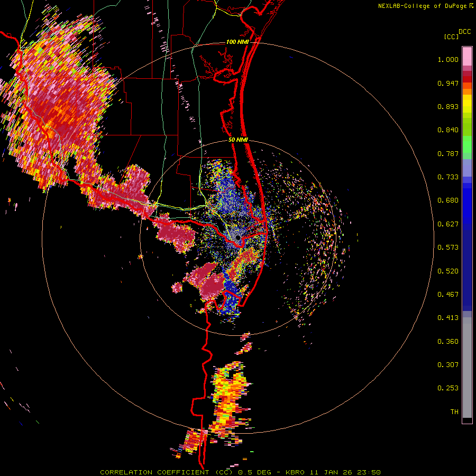Viewport: 476px width, 476px height.
Task: Select the 0.253 scale value
Action: click(448, 388)
